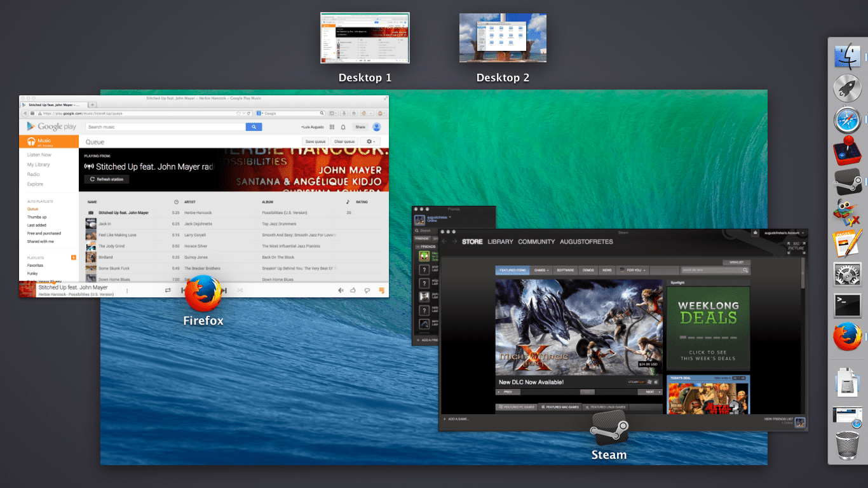The height and width of the screenshot is (488, 868).
Task: Open the Pages icon in the Dock
Action: (x=846, y=244)
